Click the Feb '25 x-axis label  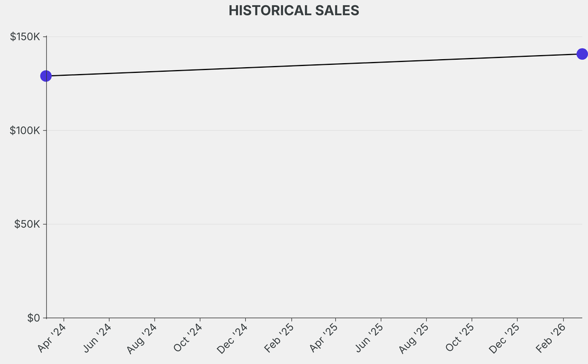point(279,338)
